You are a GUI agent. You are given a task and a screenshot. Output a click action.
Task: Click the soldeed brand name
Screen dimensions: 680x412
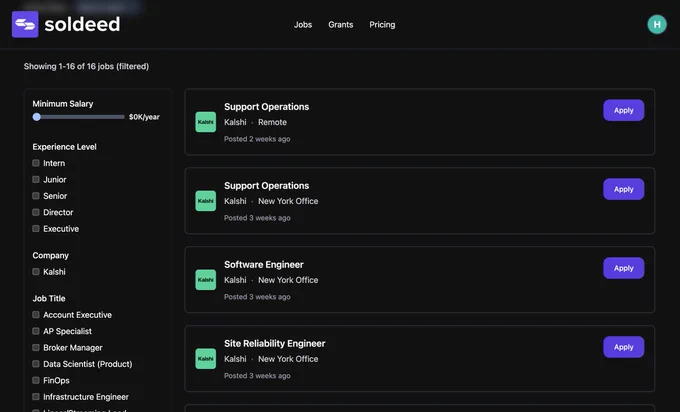82,24
